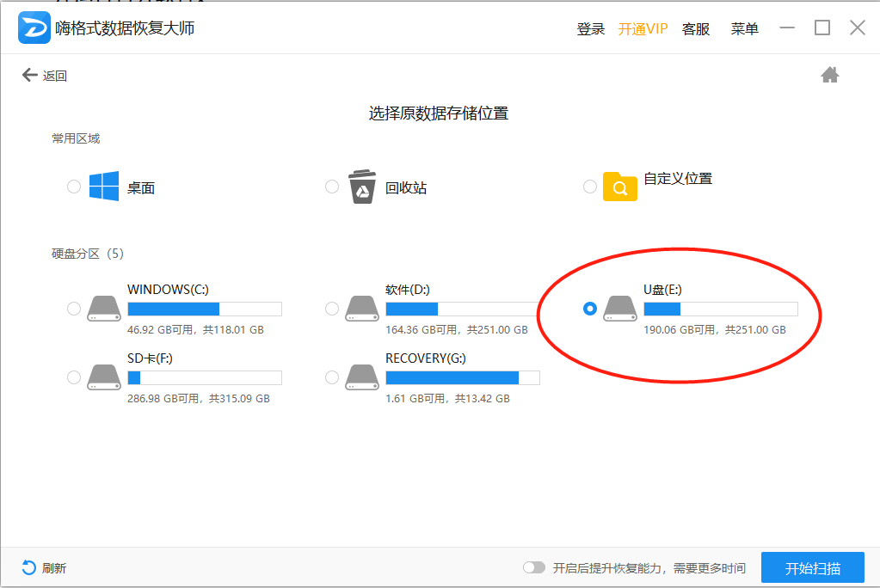Select the 自定义位置 radio button
The height and width of the screenshot is (588, 880).
click(x=590, y=187)
